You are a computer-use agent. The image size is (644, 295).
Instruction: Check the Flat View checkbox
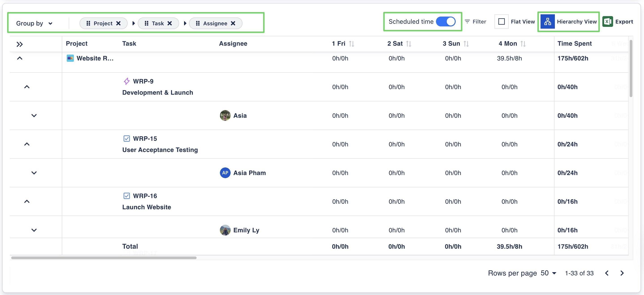(501, 21)
